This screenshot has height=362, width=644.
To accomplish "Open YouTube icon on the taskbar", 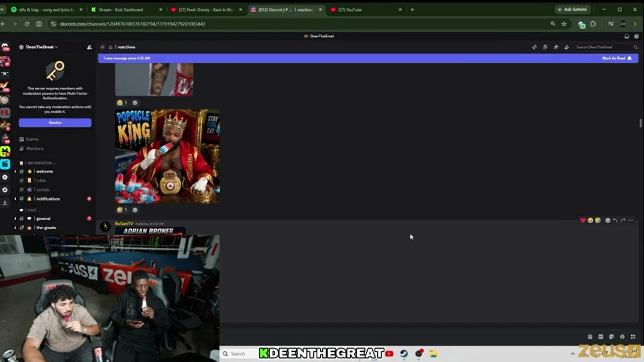I will point(389,354).
